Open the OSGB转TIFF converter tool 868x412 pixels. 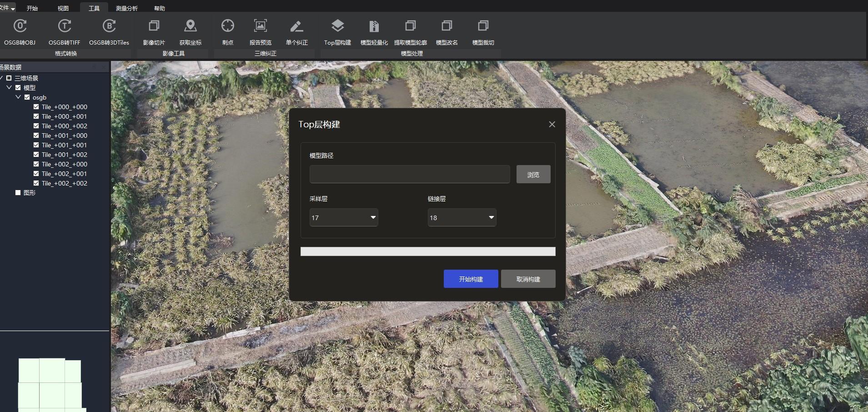click(65, 32)
